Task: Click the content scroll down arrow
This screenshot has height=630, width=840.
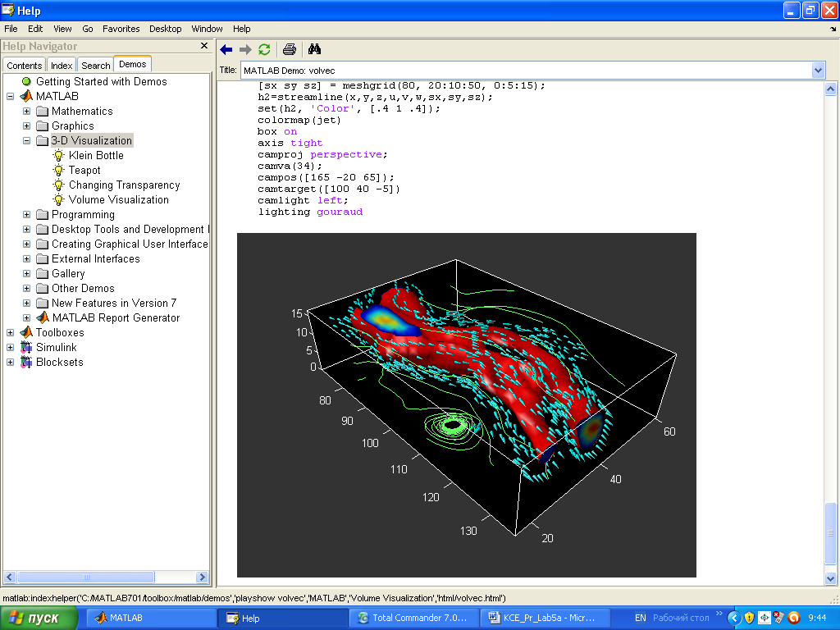Action: [x=830, y=578]
